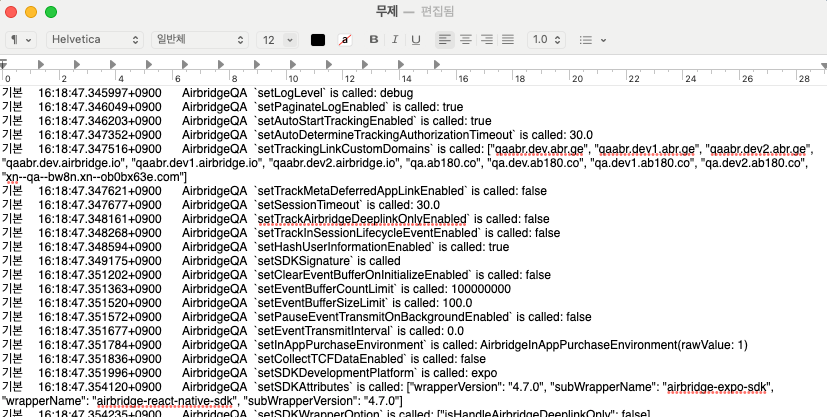Click `setEventBufferCountLimit` in the log

point(325,289)
